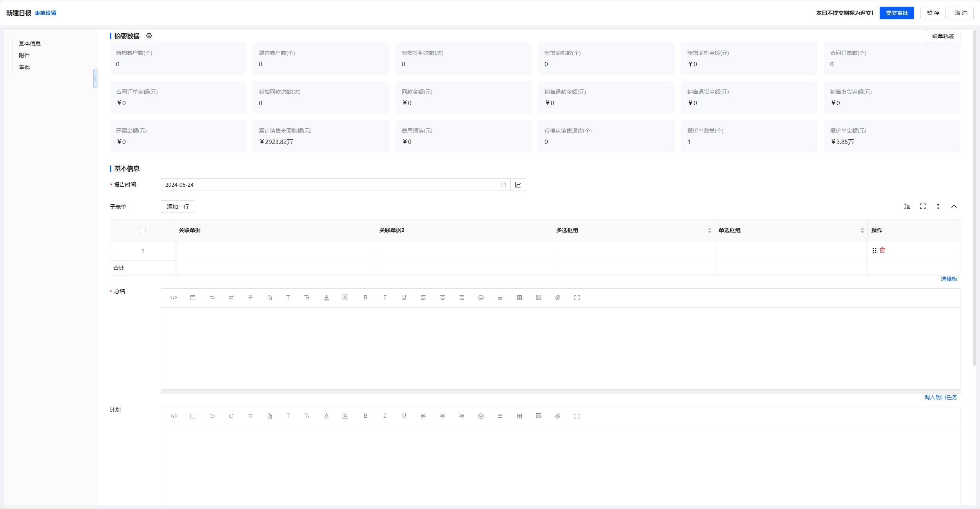Expand 总结 editor to fullscreen

pos(577,298)
